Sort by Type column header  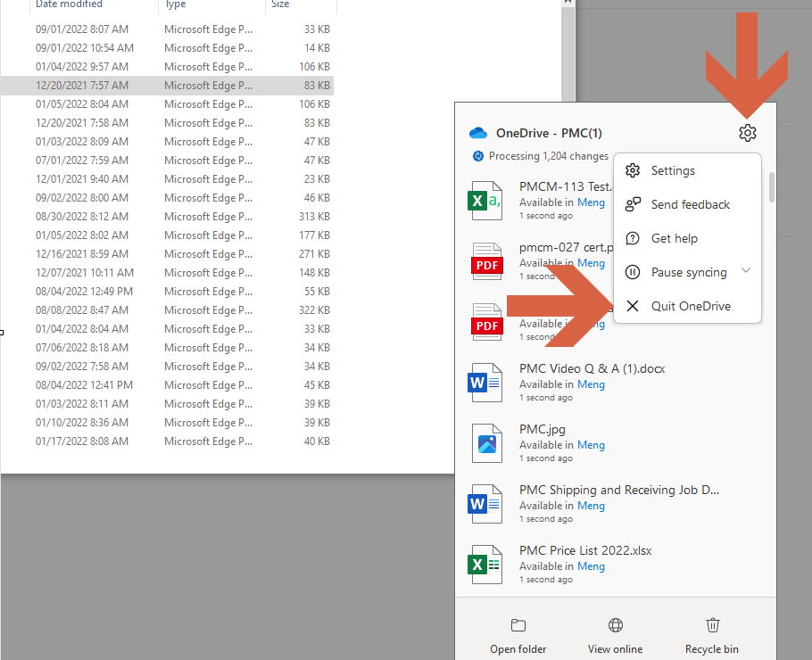tap(176, 4)
